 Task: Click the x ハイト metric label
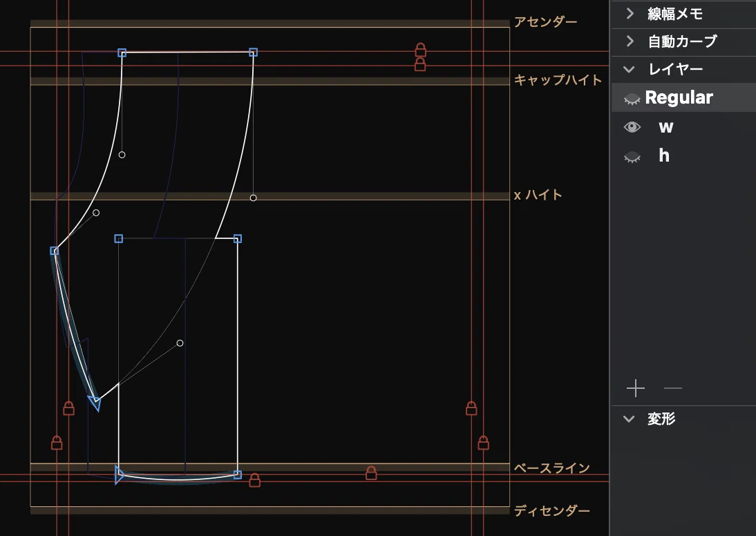click(x=538, y=195)
